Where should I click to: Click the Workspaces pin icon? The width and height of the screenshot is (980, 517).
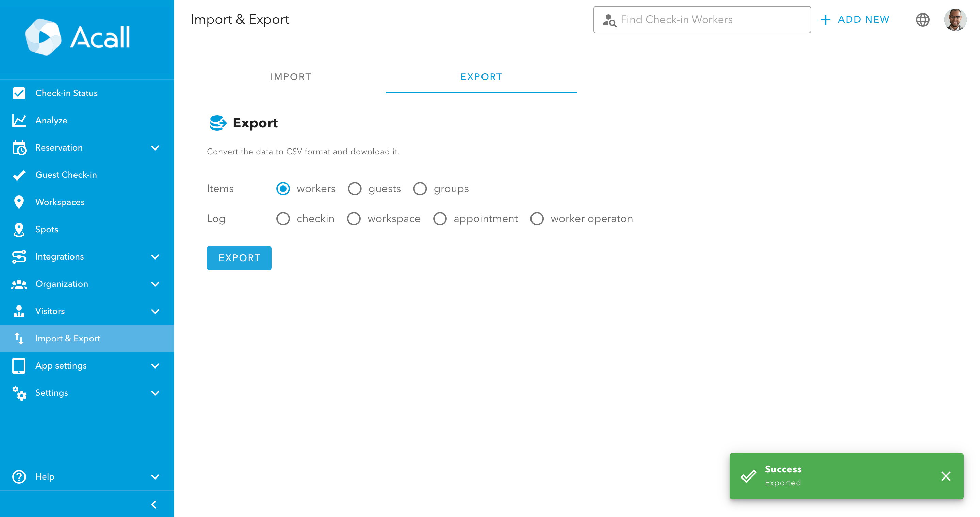19,202
